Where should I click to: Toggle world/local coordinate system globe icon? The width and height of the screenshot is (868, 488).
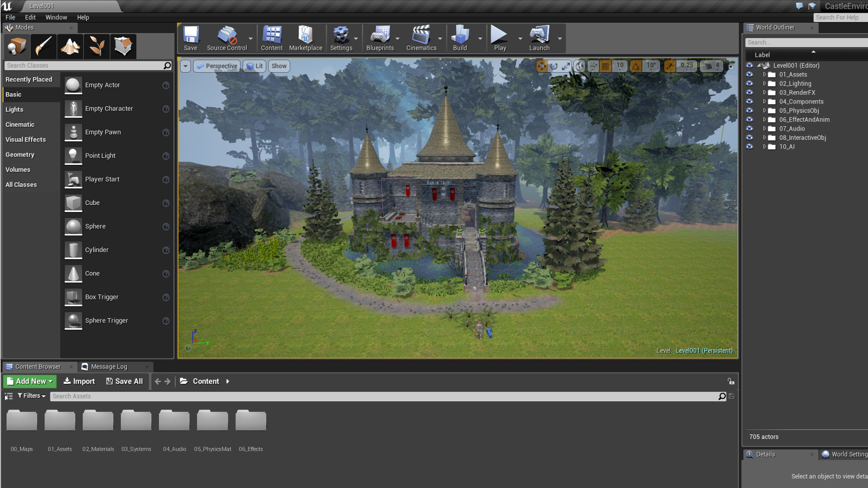580,66
